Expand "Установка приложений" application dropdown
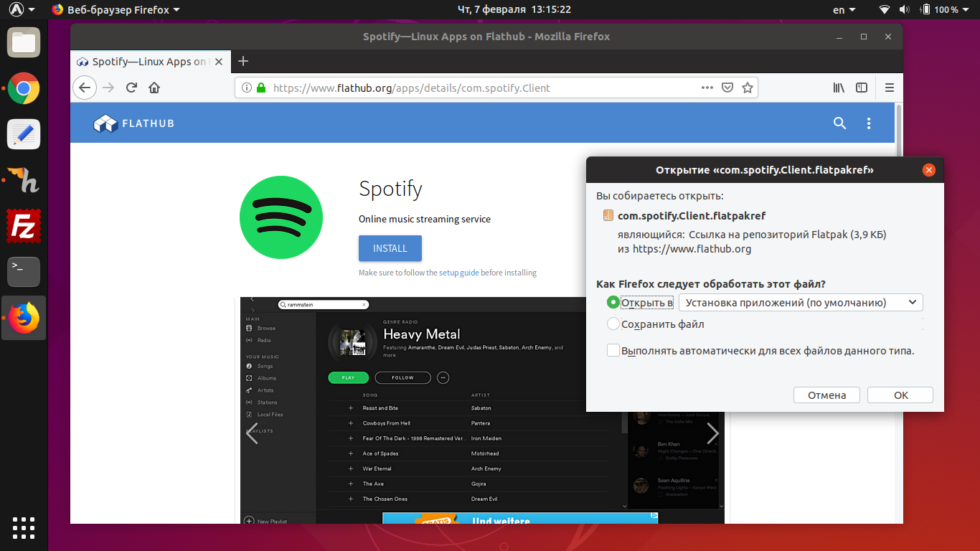Screen dimensions: 980x551 coord(801,302)
